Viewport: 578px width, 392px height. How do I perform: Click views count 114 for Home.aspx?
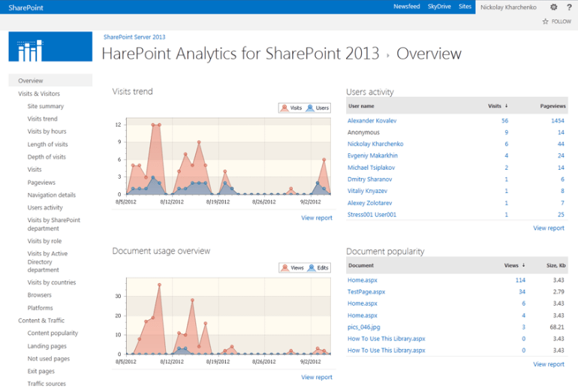click(x=520, y=280)
